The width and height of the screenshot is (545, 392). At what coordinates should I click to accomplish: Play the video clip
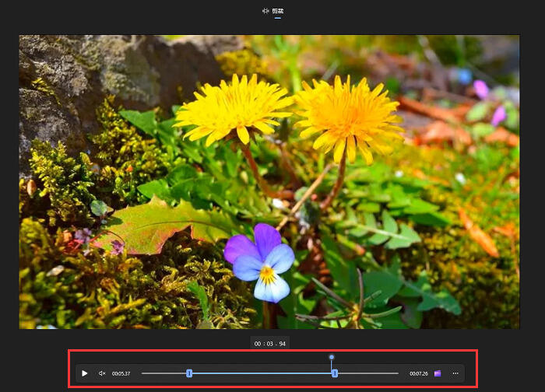point(84,373)
